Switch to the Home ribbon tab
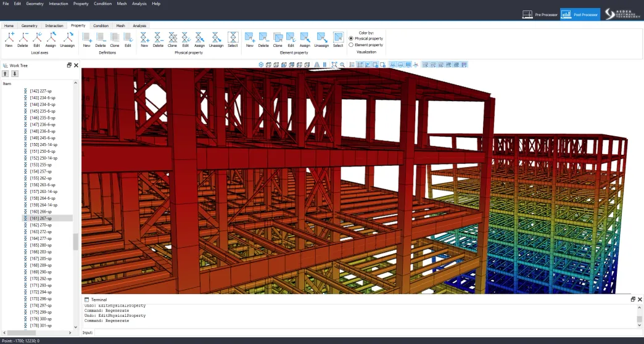The height and width of the screenshot is (344, 644). 9,25
